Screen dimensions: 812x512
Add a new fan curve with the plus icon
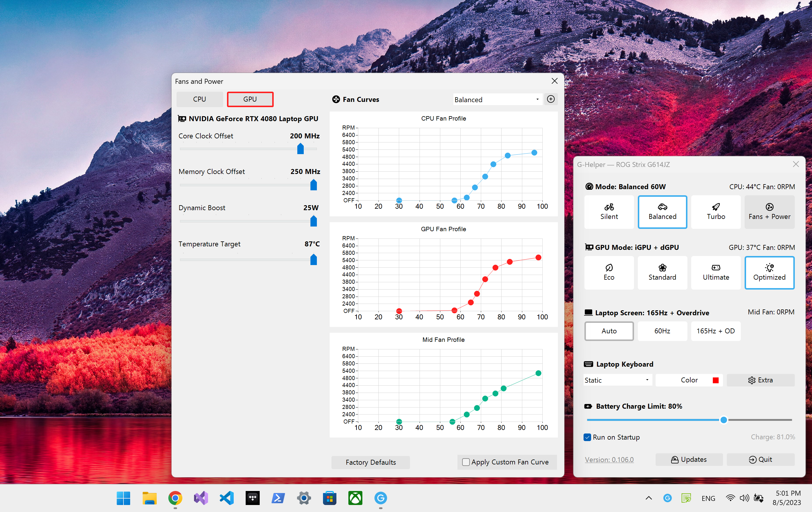[551, 99]
